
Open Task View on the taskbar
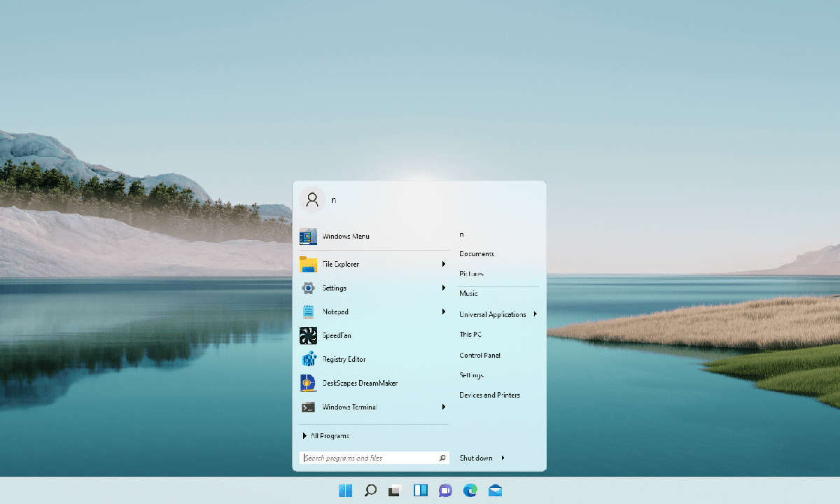[395, 491]
